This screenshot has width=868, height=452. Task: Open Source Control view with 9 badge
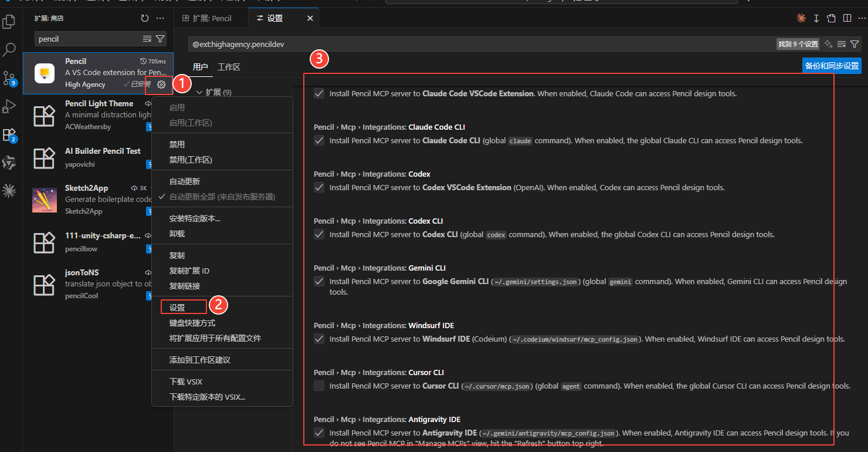pyautogui.click(x=9, y=78)
